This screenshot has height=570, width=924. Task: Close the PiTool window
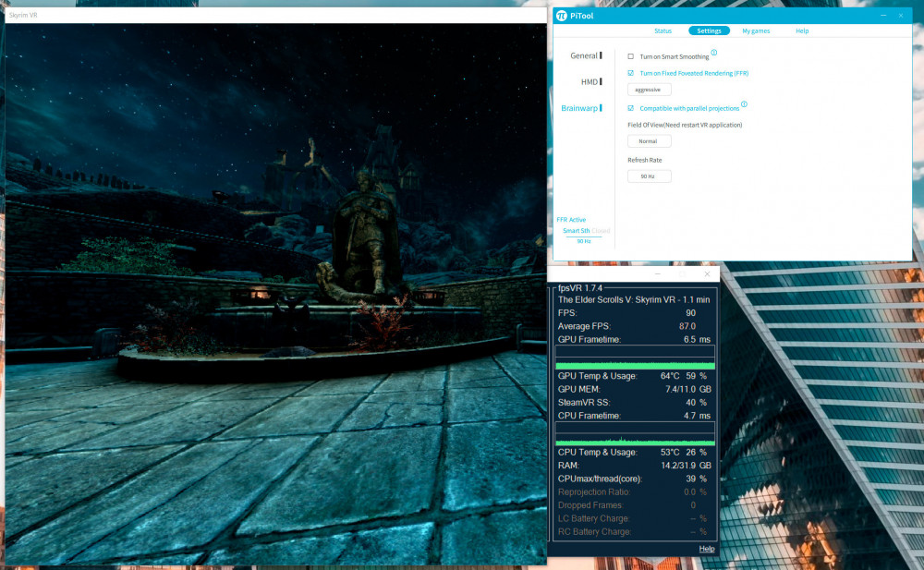901,16
